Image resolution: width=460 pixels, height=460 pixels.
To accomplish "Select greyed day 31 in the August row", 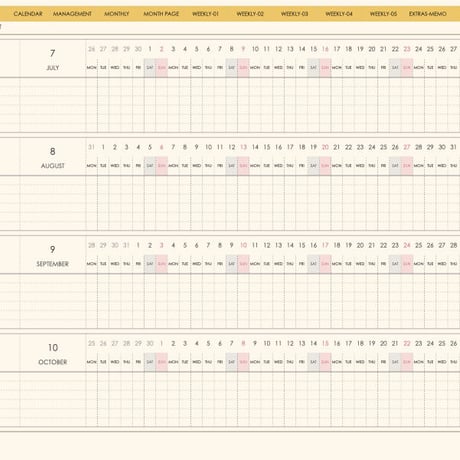I will point(92,147).
